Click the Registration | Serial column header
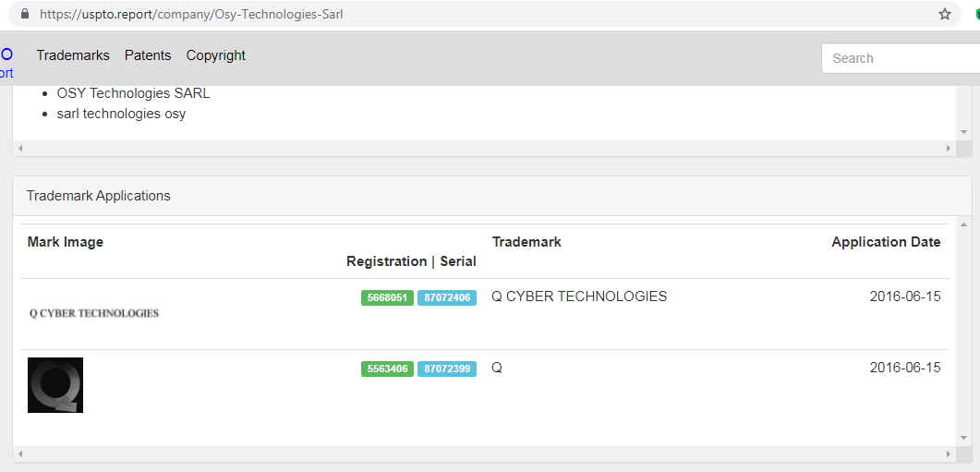Screen dimensions: 980x472 [x=411, y=261]
